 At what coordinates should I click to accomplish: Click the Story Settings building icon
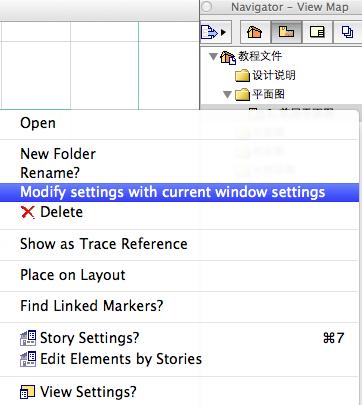click(28, 338)
